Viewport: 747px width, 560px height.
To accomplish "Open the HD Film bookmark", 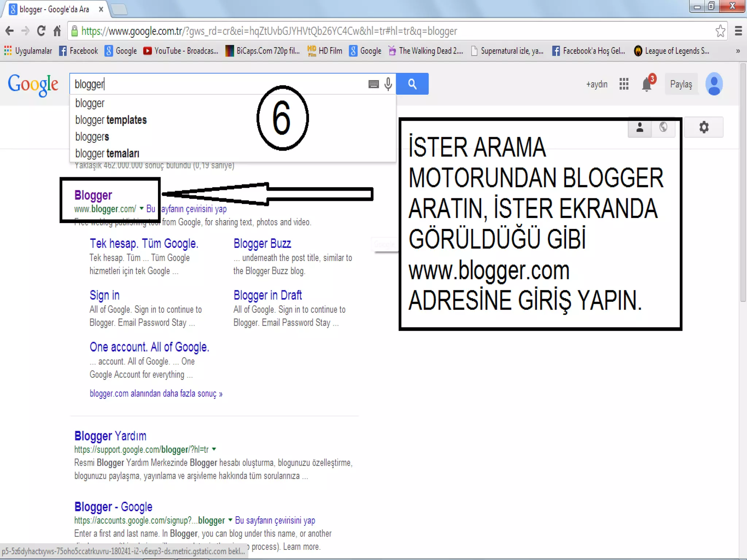I will coord(325,51).
